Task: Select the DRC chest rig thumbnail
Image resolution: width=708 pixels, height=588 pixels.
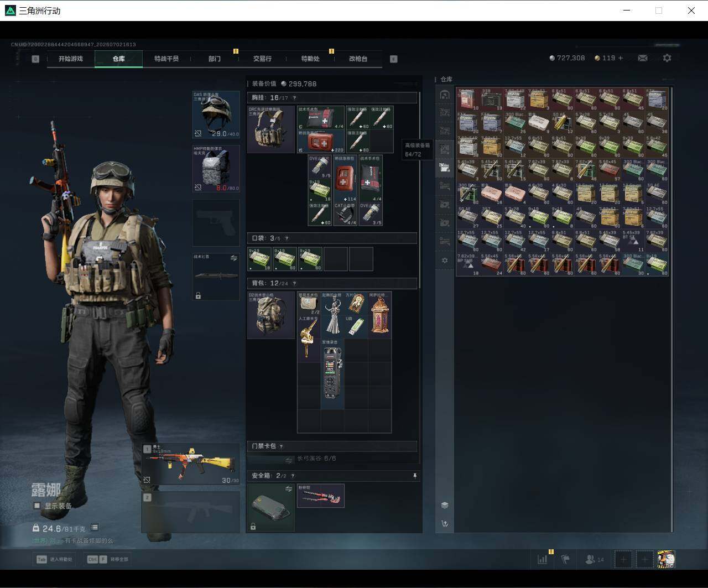Action: point(271,129)
